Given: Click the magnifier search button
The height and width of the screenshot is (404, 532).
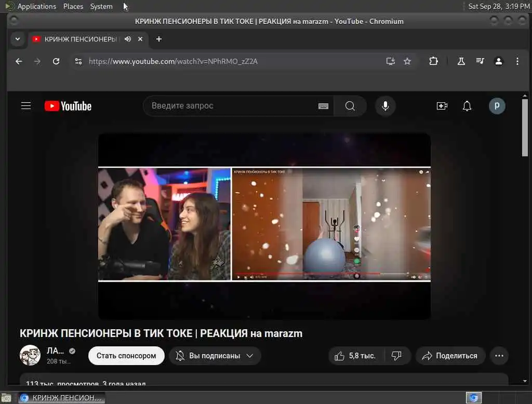Looking at the screenshot, I should (x=350, y=106).
